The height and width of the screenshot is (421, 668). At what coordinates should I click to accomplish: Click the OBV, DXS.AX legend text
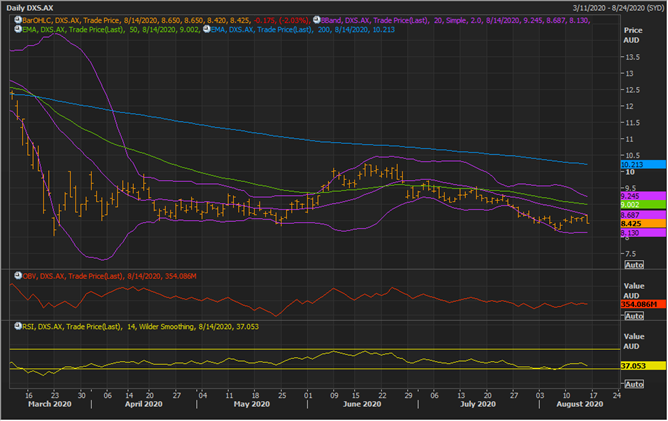point(109,276)
